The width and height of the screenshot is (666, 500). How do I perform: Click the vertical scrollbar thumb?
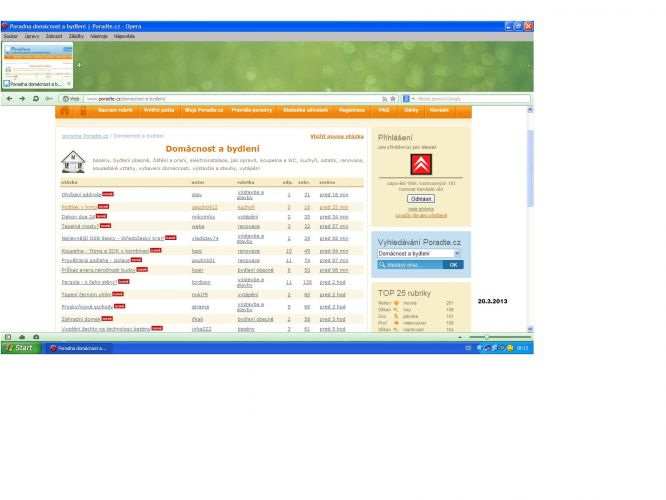(x=530, y=168)
